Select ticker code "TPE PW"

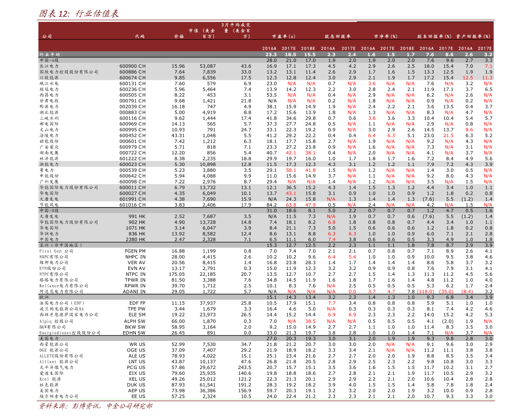[x=137, y=309]
